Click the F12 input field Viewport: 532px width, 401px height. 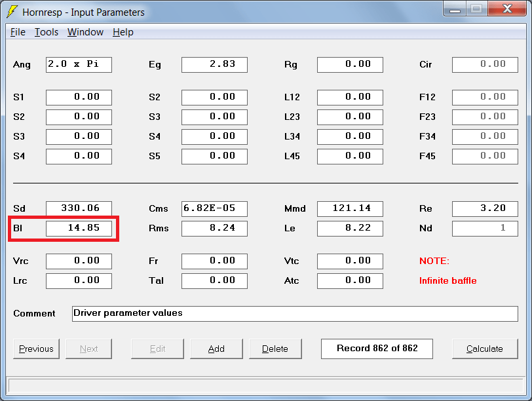coord(485,98)
